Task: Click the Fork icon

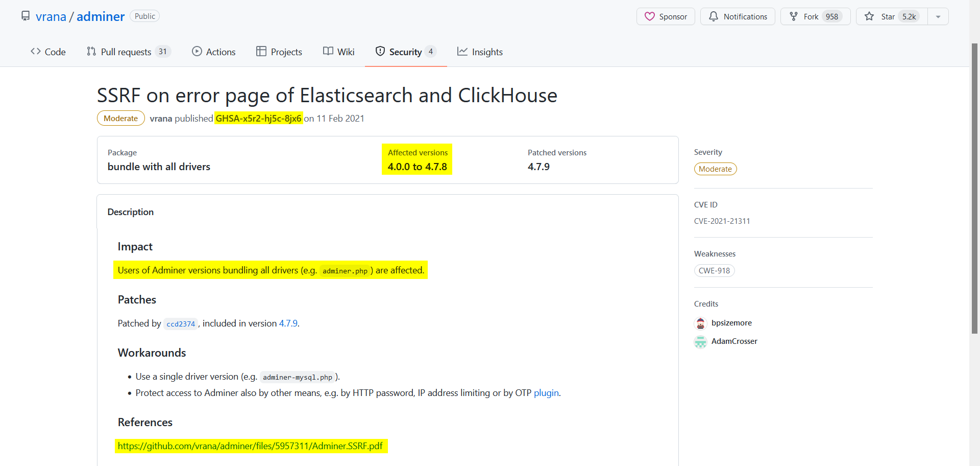Action: click(794, 16)
